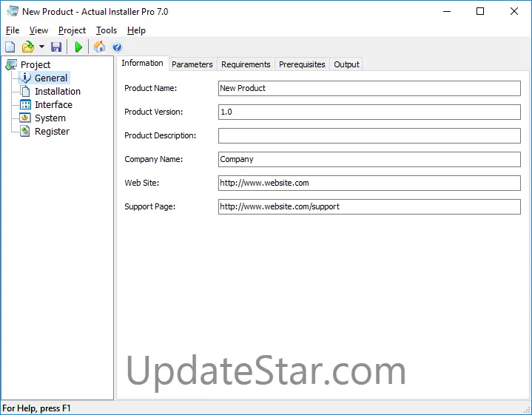532x415 pixels.
Task: Click the General info icon in the tree
Action: pyautogui.click(x=25, y=78)
